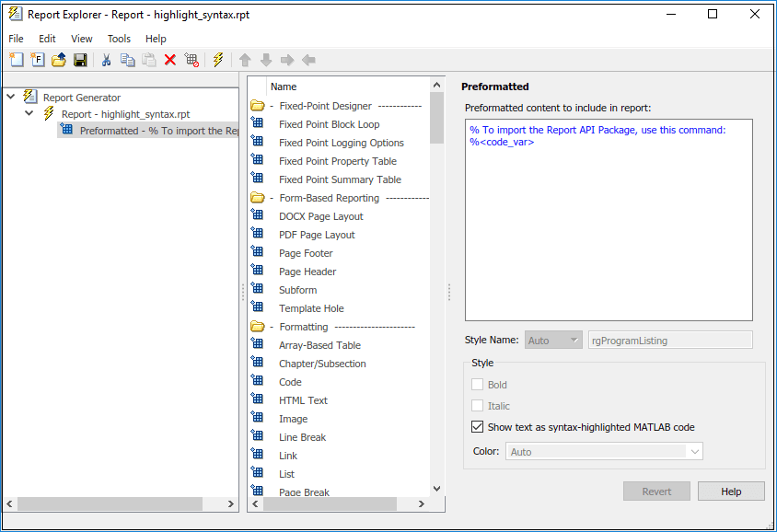Screen dimensions: 777x532
Task: Click the Form-Based Reporting folder icon
Action: 258,198
